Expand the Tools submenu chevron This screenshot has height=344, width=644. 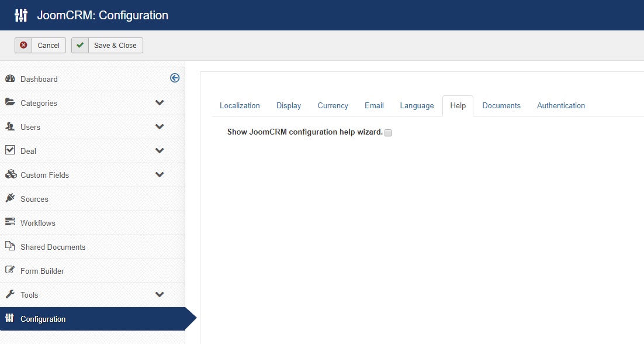click(x=160, y=294)
